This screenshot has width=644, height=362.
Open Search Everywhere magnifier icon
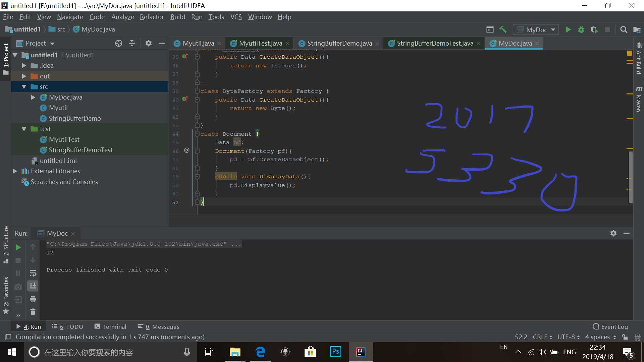click(x=624, y=29)
